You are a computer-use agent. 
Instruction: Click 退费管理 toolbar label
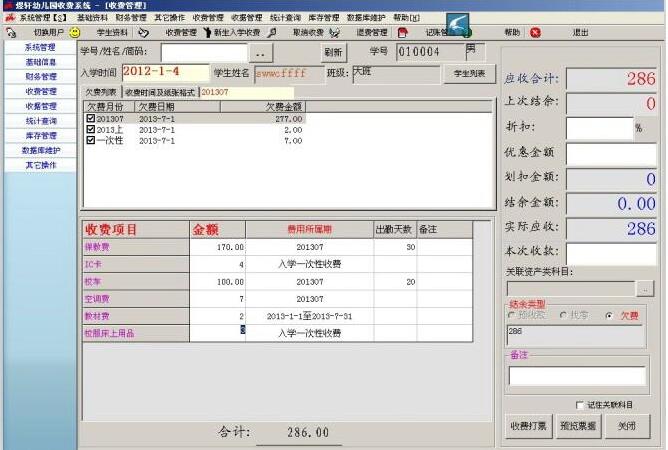coord(372,32)
